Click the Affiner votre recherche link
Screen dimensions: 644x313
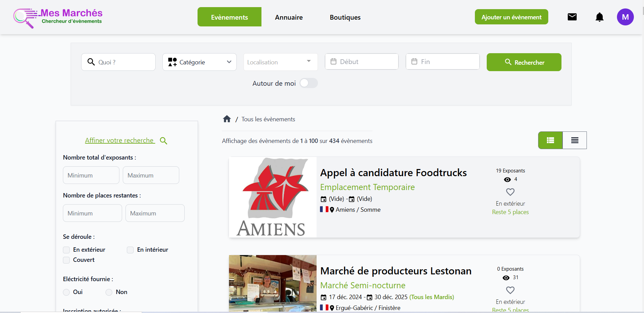point(120,140)
